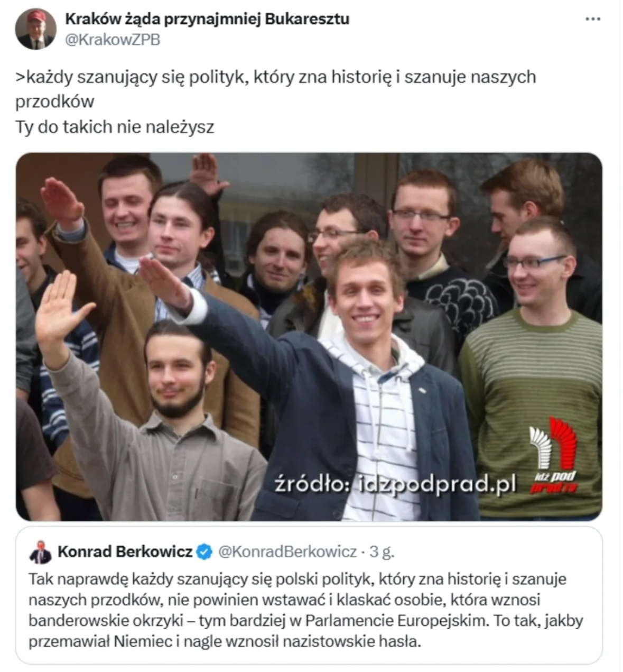Click Konrad Berkowicz's small avatar in quoted tweet
Screen dimensions: 623x672
40,552
